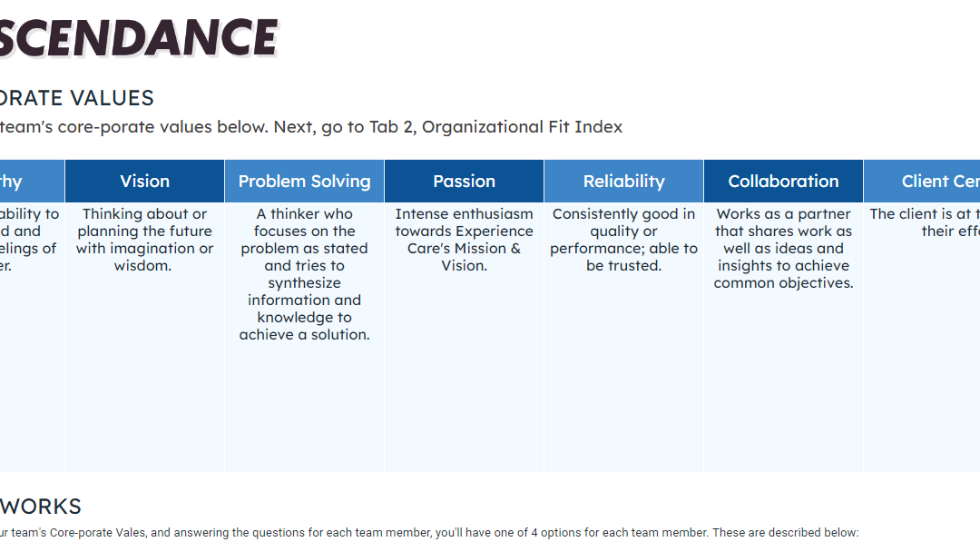The height and width of the screenshot is (542, 980).
Task: Select the "WORKS" section heading
Action: click(41, 507)
